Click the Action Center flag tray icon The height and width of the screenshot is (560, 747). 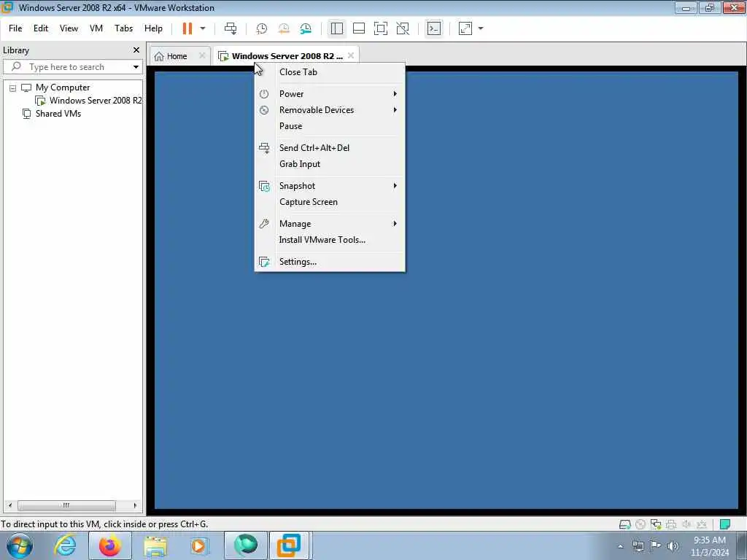[656, 546]
